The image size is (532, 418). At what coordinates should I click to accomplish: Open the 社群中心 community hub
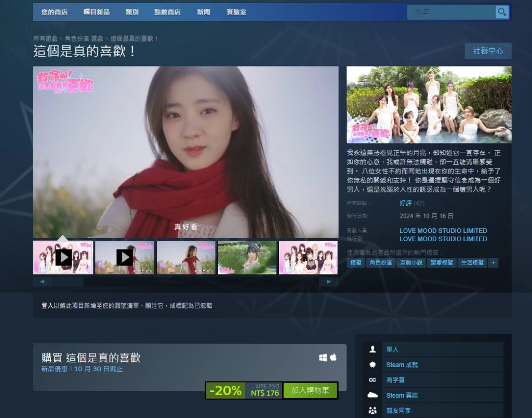click(x=488, y=51)
